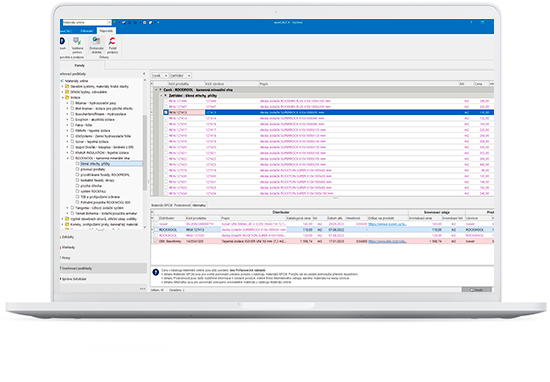Check the Isover distributor row checkbox
Viewport: 550px width, 382px height.
pos(156,224)
